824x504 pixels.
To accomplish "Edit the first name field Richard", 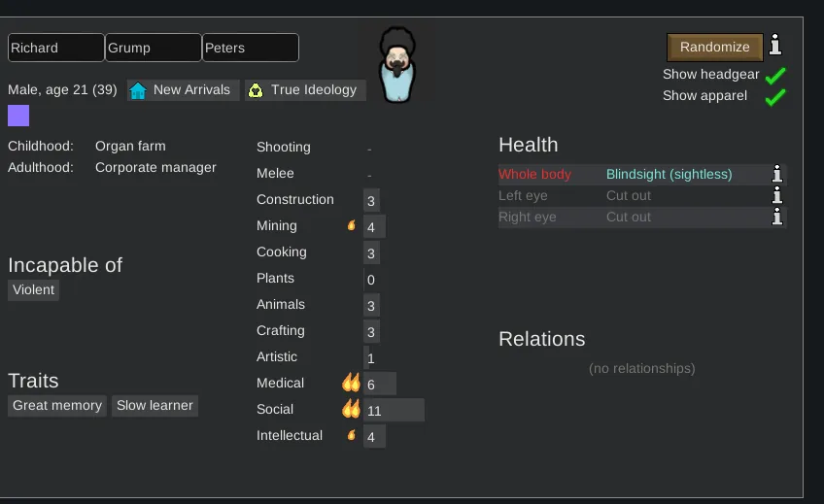I will click(56, 48).
